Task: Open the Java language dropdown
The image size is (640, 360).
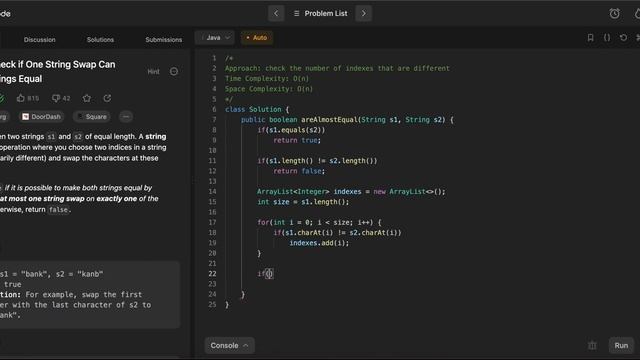Action: [215, 38]
